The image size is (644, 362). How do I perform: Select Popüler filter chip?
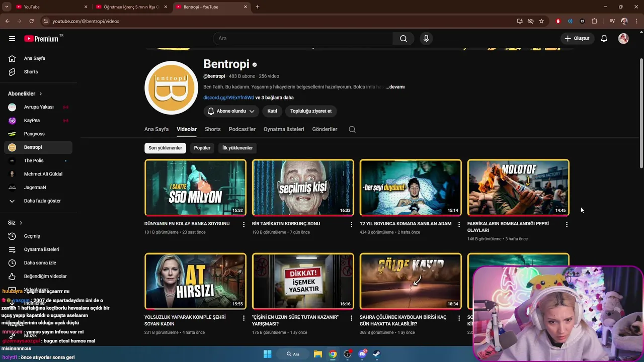202,148
